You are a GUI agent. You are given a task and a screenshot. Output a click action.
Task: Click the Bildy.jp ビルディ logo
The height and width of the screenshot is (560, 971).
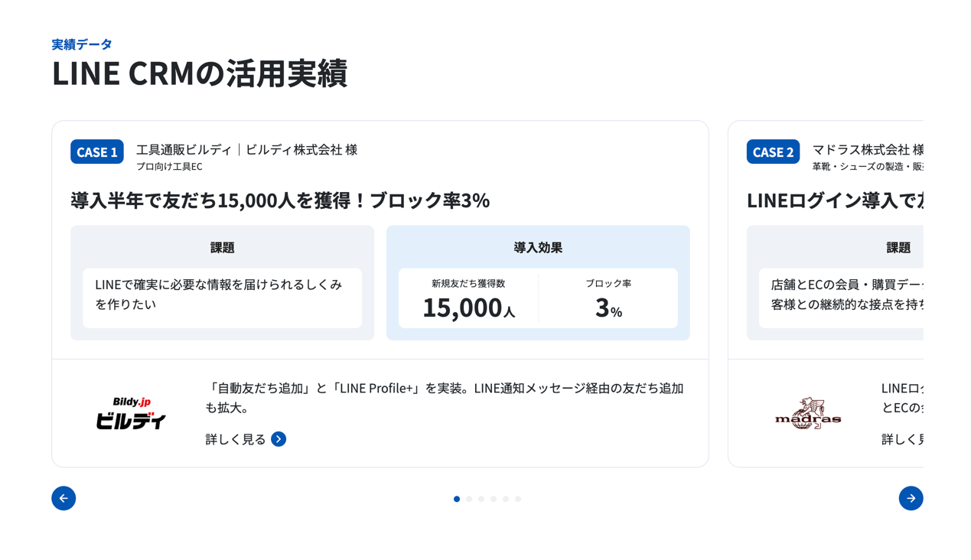tap(131, 413)
